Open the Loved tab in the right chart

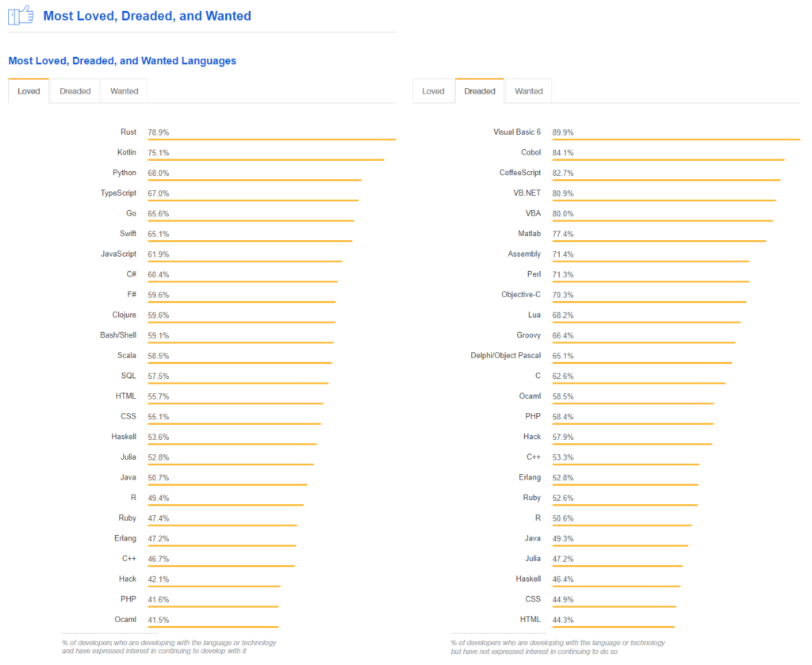pyautogui.click(x=433, y=91)
